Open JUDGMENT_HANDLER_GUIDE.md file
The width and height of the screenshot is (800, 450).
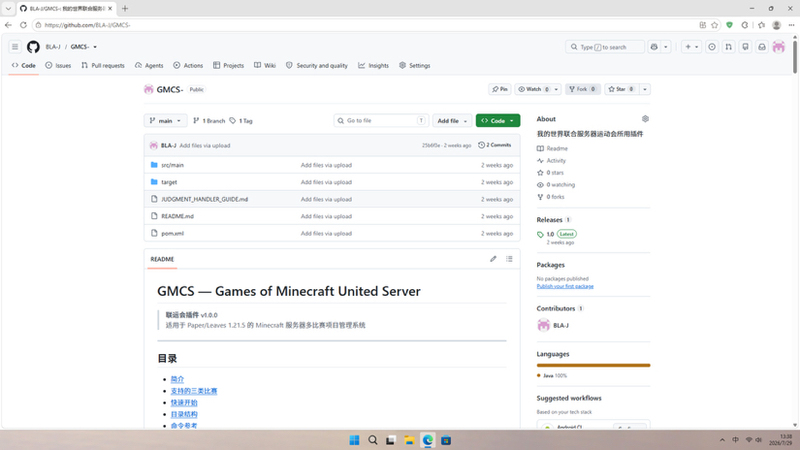[x=205, y=199]
